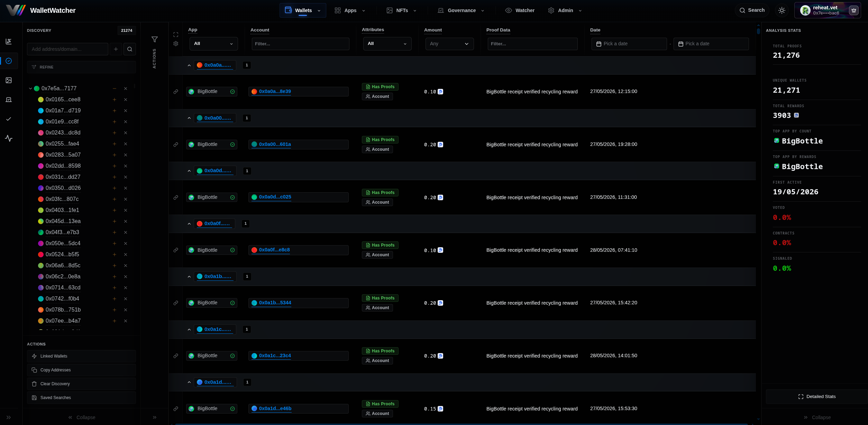Open the NFTs menu
The image size is (868, 425).
tap(401, 10)
